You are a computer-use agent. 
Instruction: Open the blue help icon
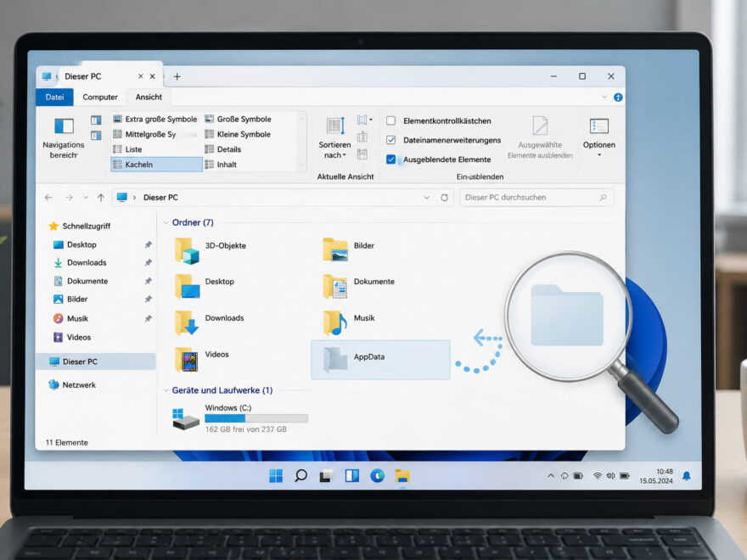click(618, 97)
